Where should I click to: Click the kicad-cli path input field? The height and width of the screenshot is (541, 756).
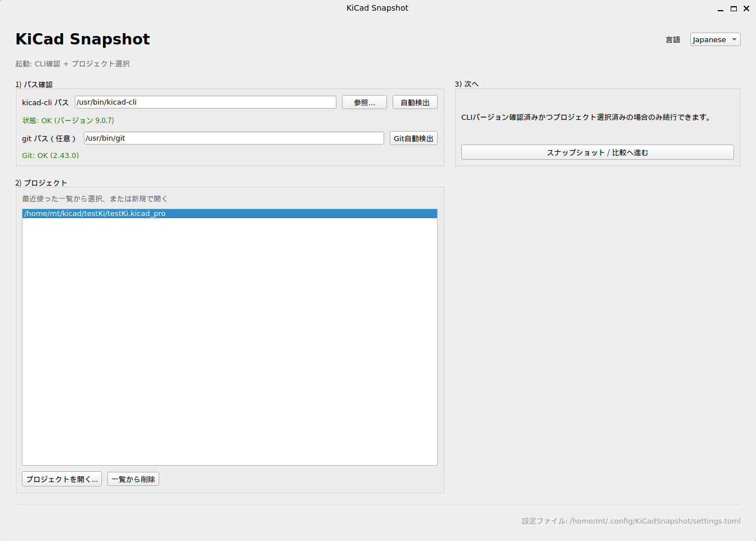(x=205, y=102)
